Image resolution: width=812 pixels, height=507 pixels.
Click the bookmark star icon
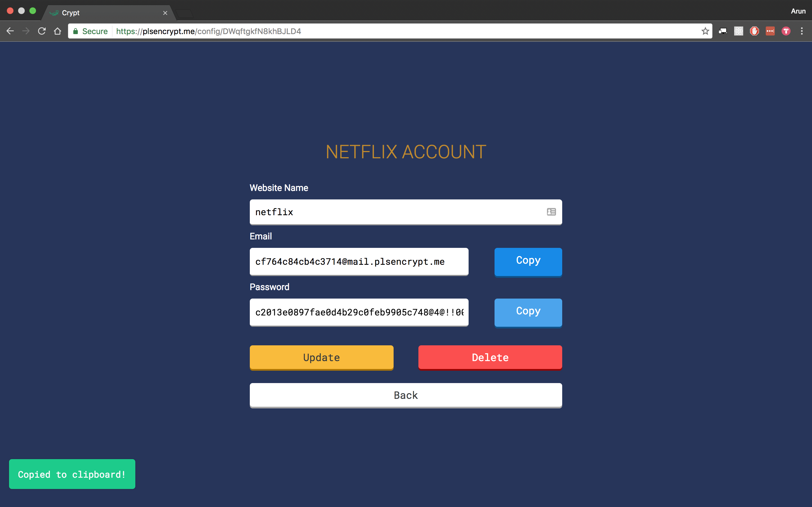[705, 31]
